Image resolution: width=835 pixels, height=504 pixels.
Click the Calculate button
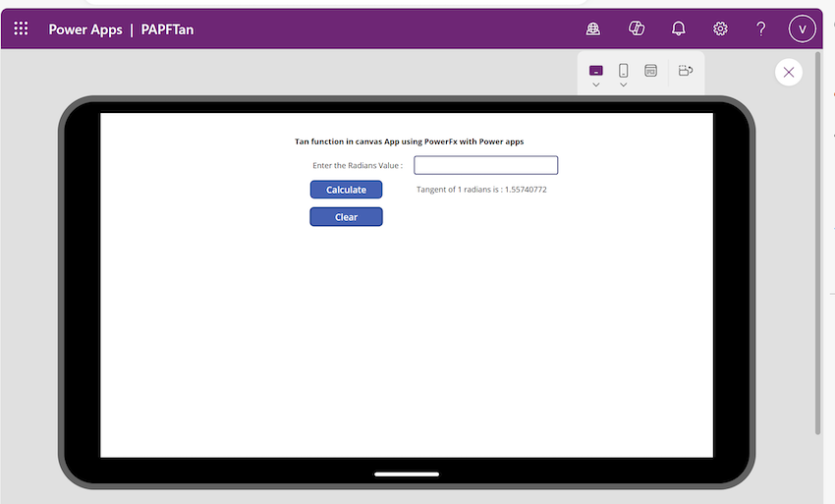[x=346, y=190]
